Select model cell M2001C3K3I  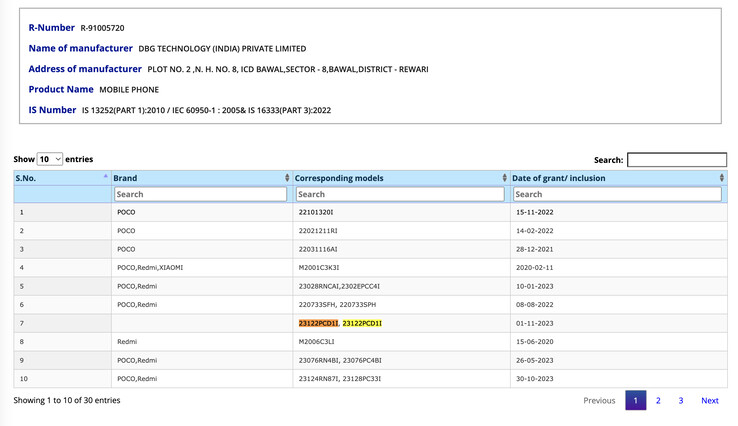pos(319,267)
